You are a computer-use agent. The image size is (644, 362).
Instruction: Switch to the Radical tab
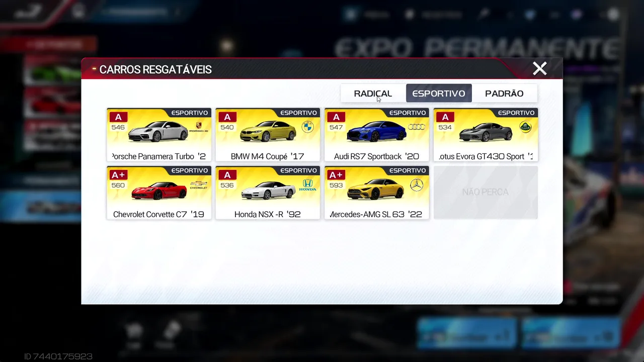373,94
